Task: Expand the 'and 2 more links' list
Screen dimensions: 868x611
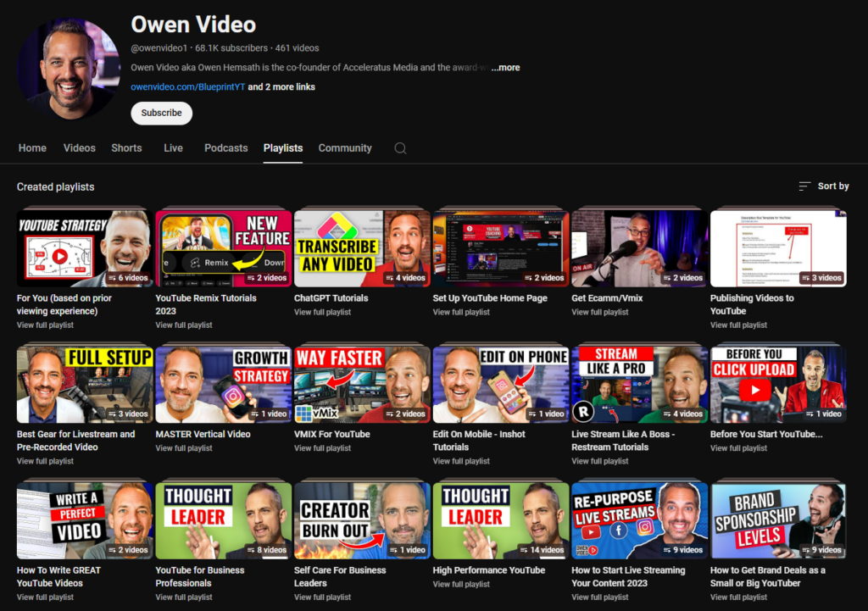Action: tap(281, 87)
